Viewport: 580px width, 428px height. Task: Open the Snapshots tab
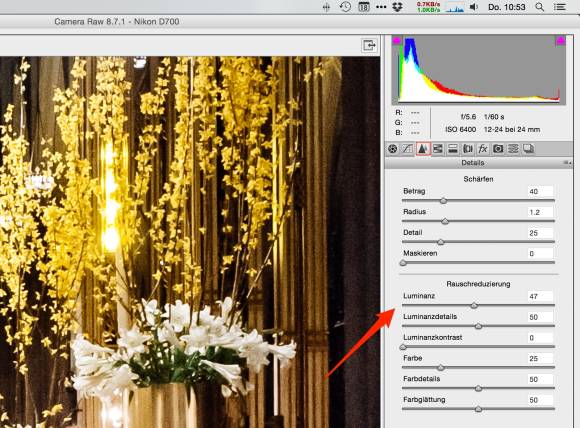pyautogui.click(x=528, y=149)
